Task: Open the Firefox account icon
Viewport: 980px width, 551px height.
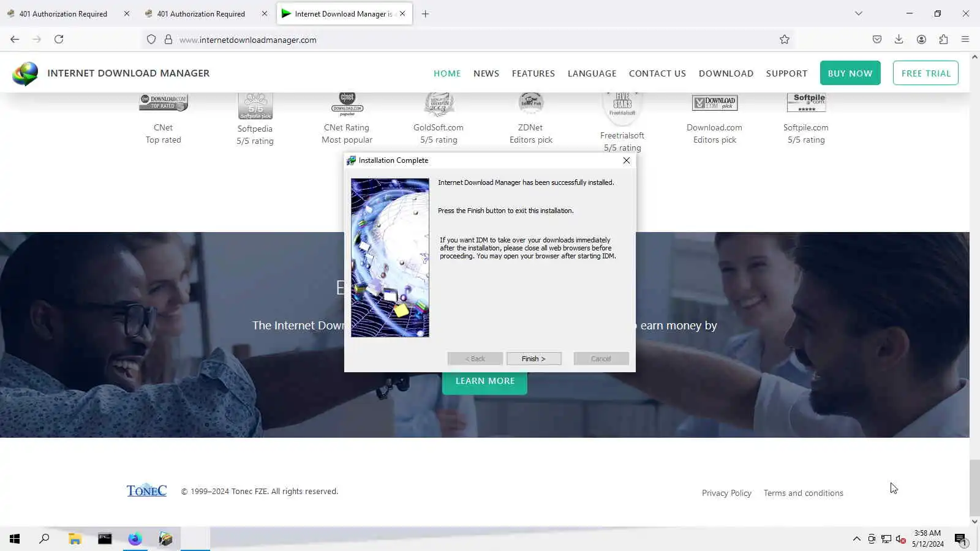Action: click(x=921, y=39)
